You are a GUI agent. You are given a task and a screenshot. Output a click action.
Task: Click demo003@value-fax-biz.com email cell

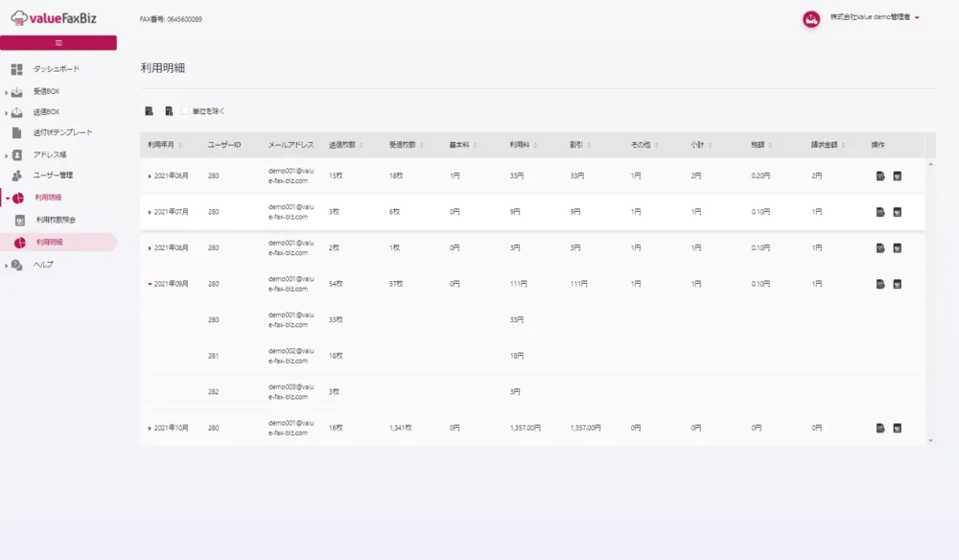click(x=292, y=392)
